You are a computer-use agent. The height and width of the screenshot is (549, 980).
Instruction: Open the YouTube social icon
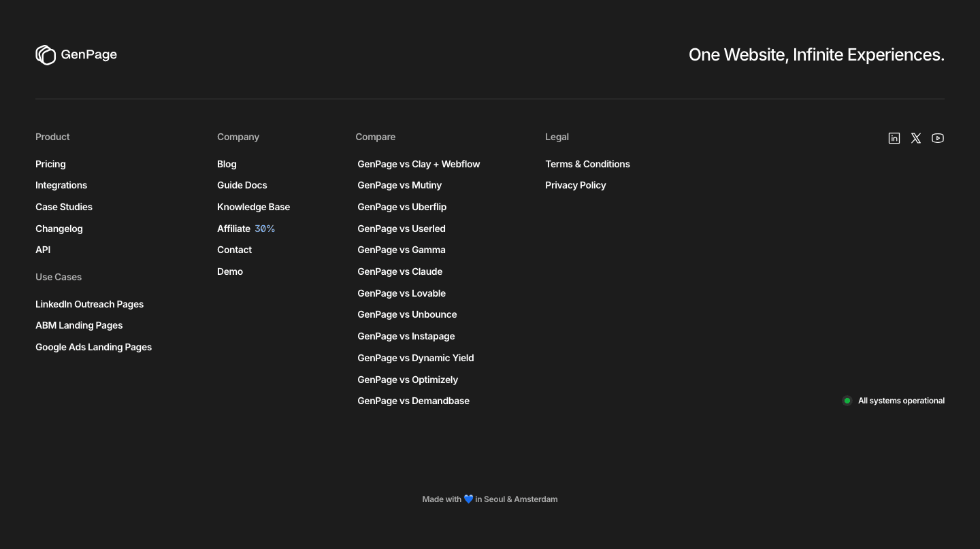938,138
